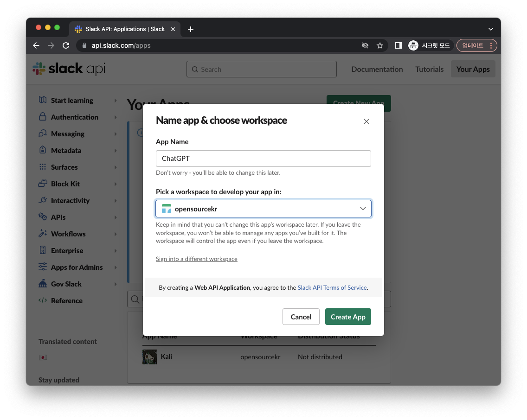Screen dimensions: 527x420
Task: Expand the Metadata section arrow
Action: click(x=115, y=150)
